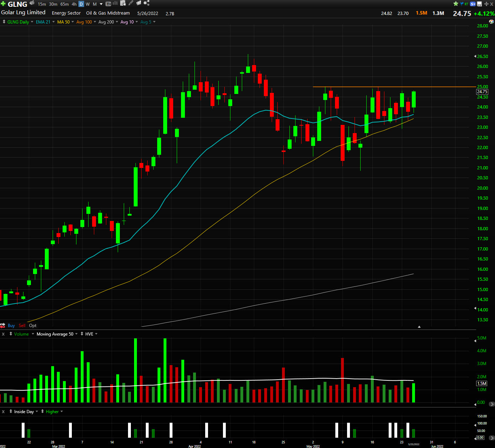Screen dimensions: 495x448
Task: Click the Golar Lng Limited company name
Action: click(23, 12)
